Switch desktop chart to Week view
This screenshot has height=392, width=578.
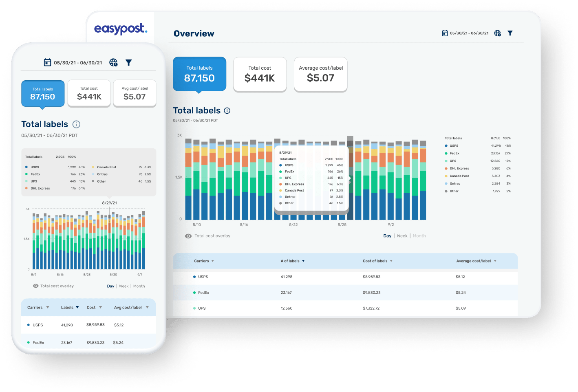[402, 236]
